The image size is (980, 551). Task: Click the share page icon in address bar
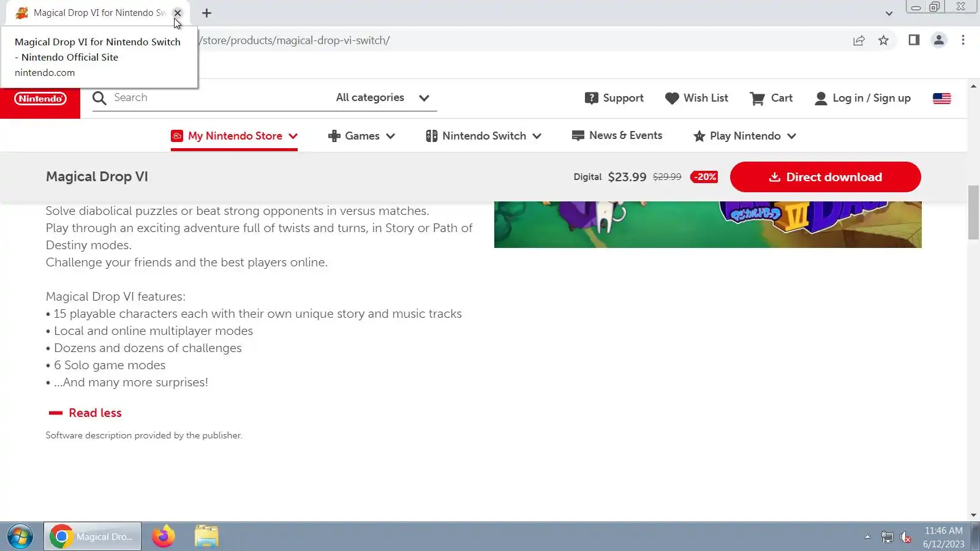point(859,40)
